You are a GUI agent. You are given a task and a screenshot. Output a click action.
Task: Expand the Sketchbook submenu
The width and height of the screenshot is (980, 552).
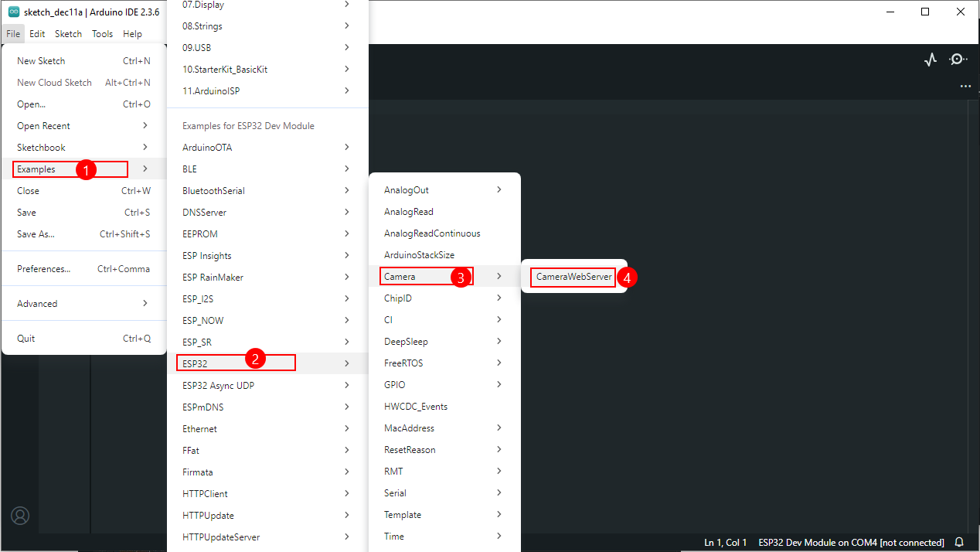point(83,148)
